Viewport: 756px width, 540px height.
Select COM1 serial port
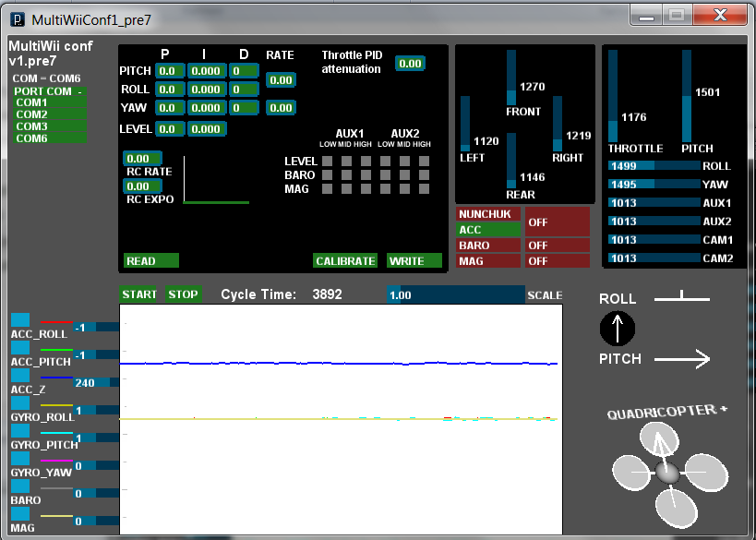click(x=50, y=102)
